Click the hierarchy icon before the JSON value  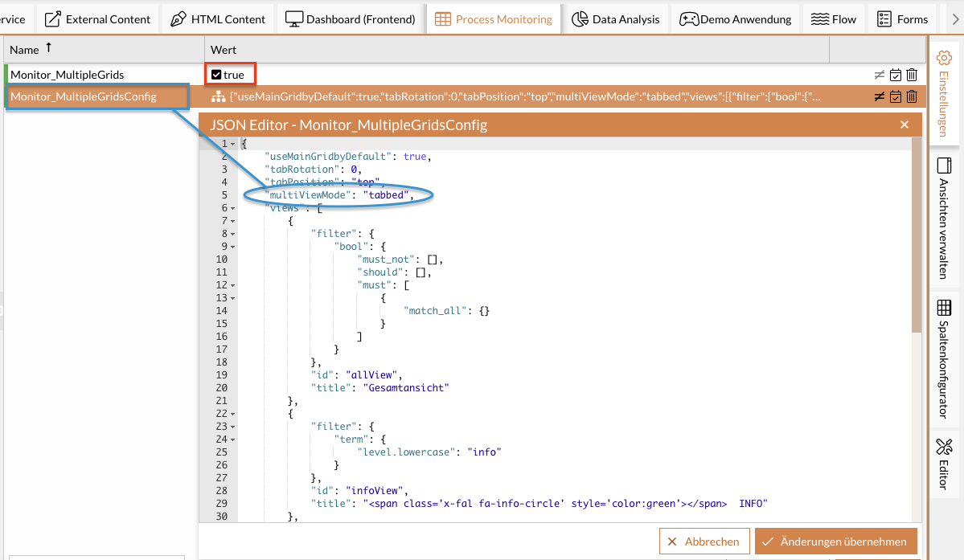coord(218,97)
